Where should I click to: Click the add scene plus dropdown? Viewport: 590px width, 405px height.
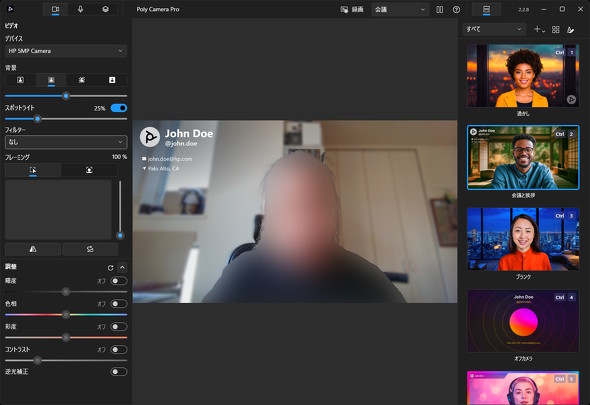539,29
